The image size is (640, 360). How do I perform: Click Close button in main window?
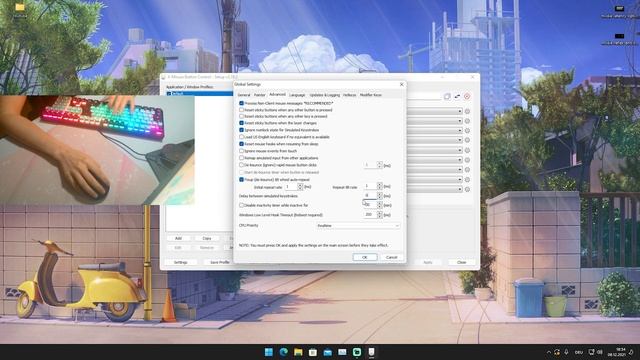(462, 262)
